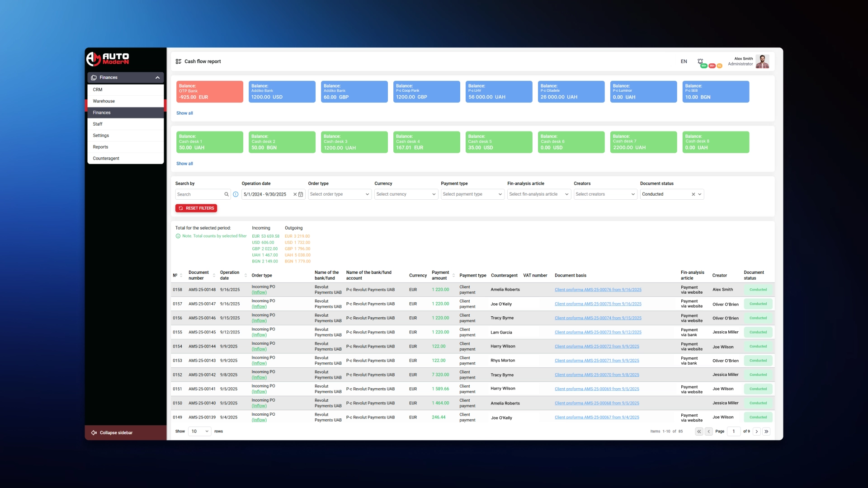Go to the next page arrow

coord(756,432)
